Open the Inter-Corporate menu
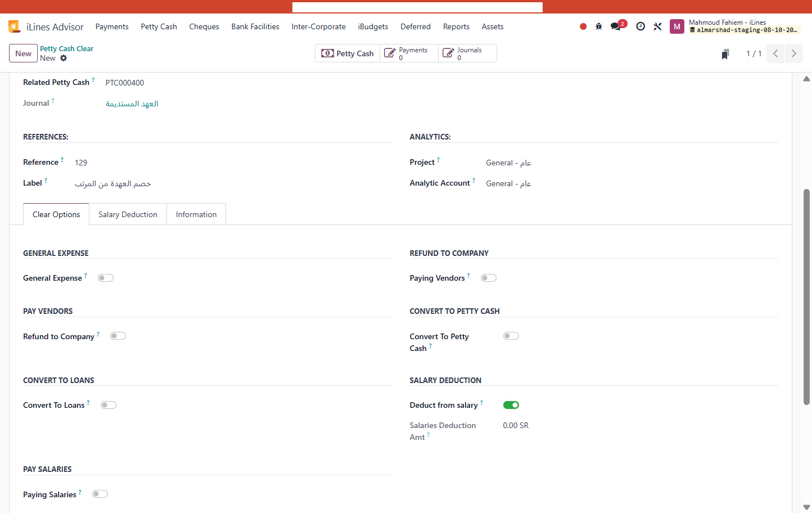This screenshot has height=513, width=812. click(x=319, y=26)
